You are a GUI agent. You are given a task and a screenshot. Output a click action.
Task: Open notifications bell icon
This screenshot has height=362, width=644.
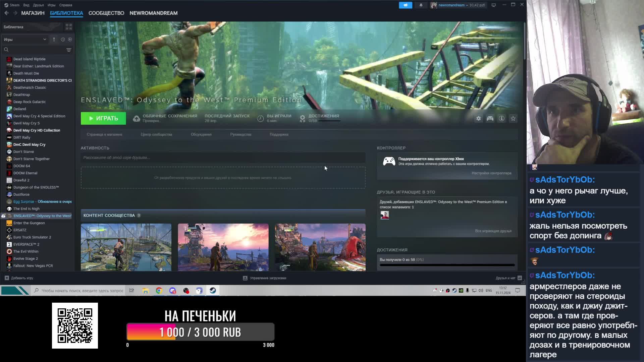tap(421, 5)
